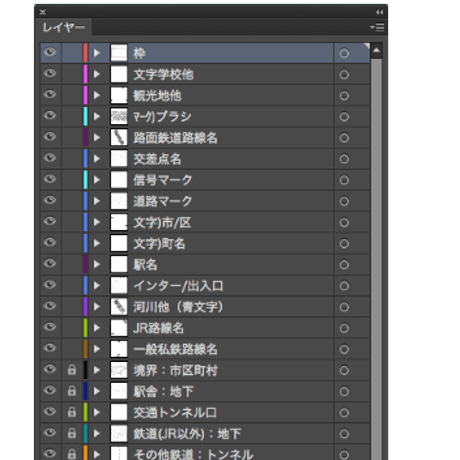Toggle visibility of ﾏｰｸ)ブラシ layer
This screenshot has height=460, width=460.
tap(50, 116)
